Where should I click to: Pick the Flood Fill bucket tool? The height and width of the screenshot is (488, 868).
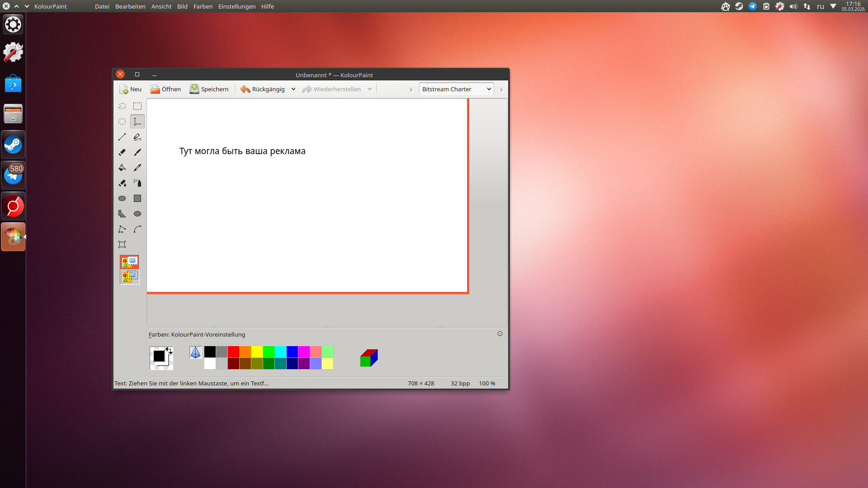coord(122,168)
